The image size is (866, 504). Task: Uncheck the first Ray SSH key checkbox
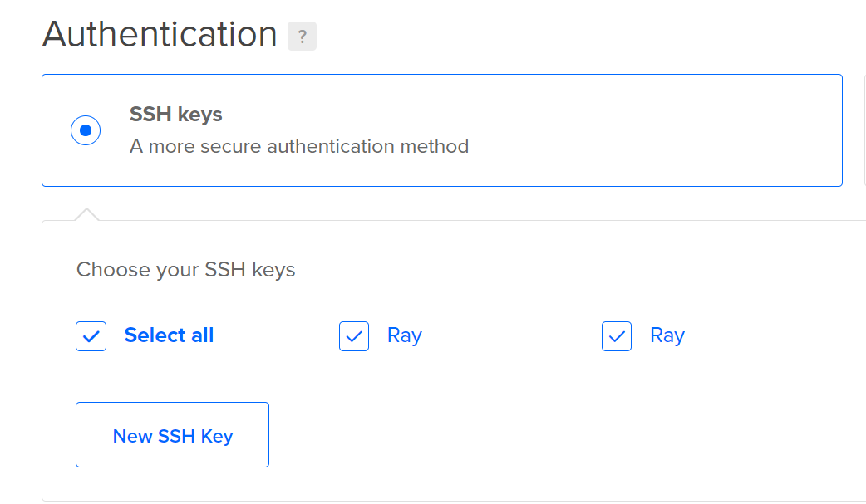[x=354, y=336]
